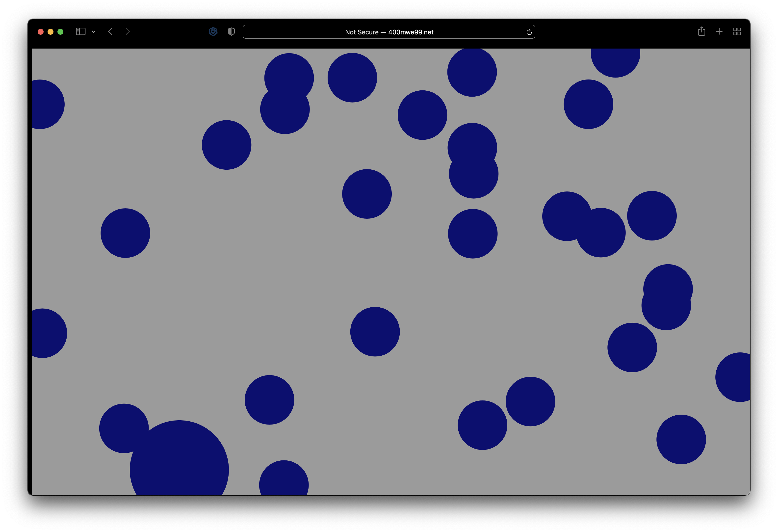
Task: Close the Safari window with the red button
Action: (41, 31)
